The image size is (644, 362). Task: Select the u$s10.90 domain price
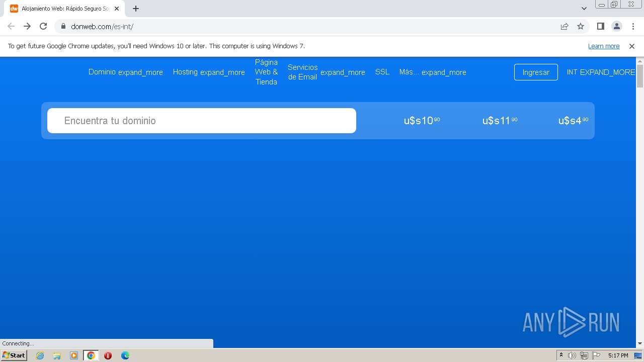(x=422, y=121)
